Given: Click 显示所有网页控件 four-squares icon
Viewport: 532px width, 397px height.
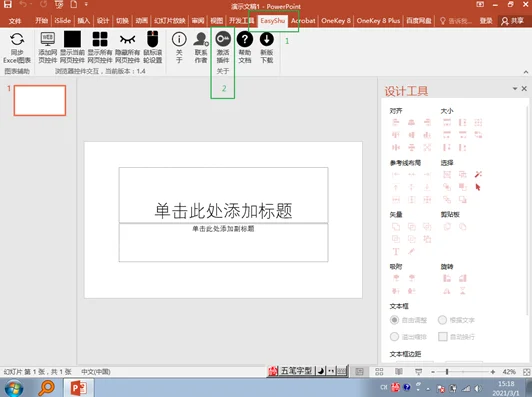Looking at the screenshot, I should (x=100, y=39).
